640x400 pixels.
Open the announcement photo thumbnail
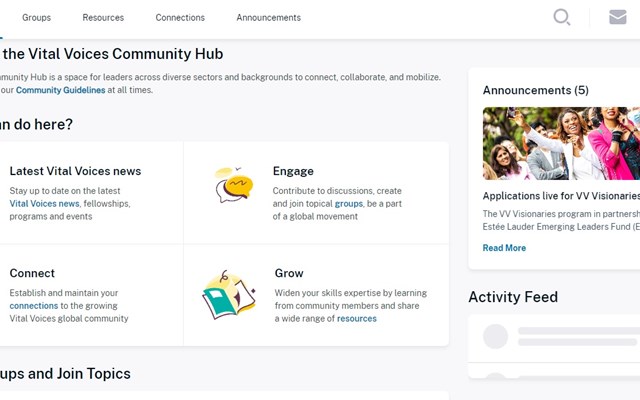[561, 143]
